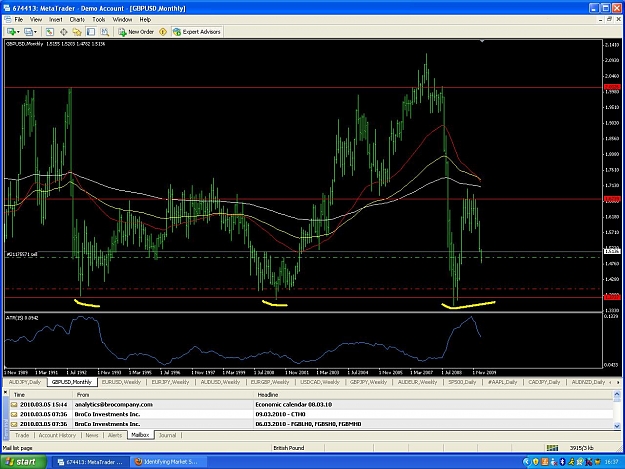Select the '#21170571 sell' order line label

coord(22,254)
